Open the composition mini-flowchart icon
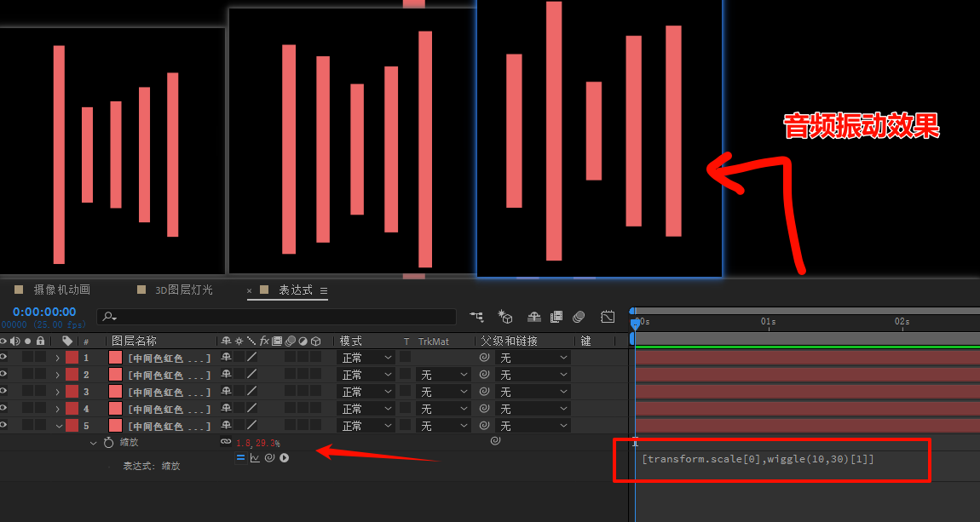 (x=477, y=317)
